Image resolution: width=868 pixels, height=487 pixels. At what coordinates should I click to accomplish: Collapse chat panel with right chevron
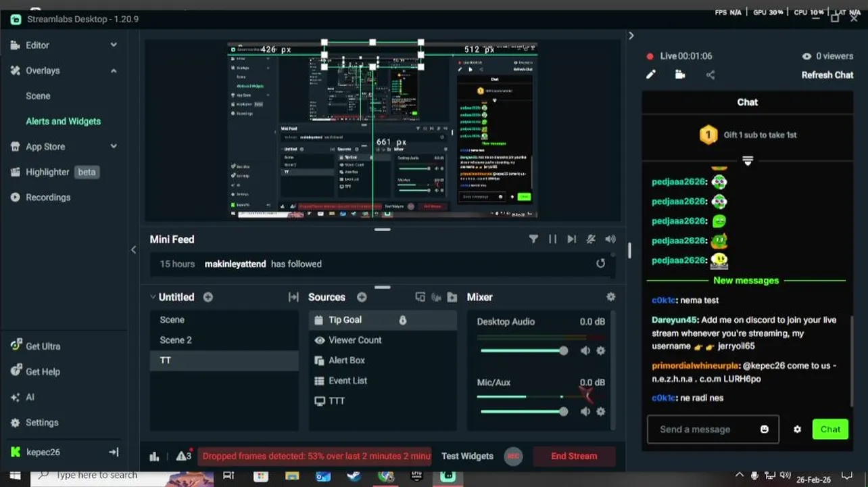click(631, 36)
